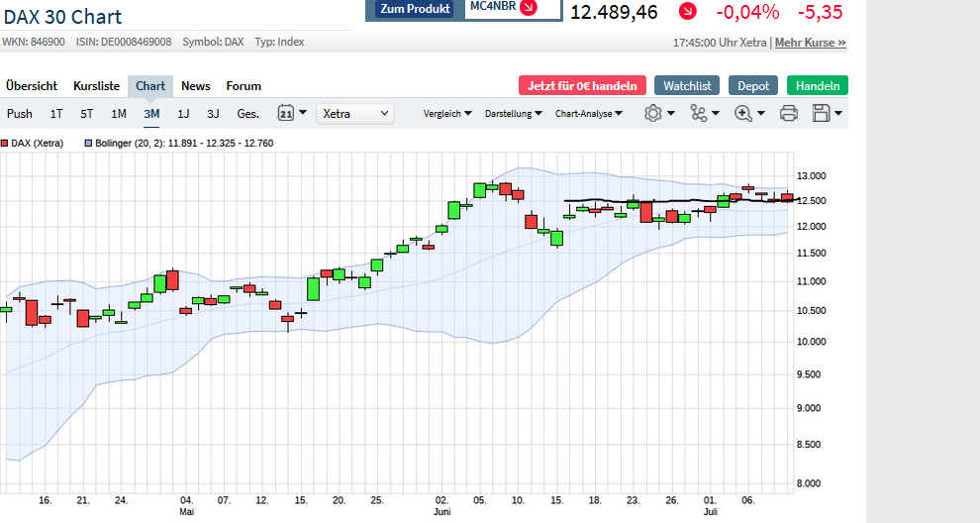The image size is (980, 523).
Task: Click the save diskette icon
Action: (821, 114)
